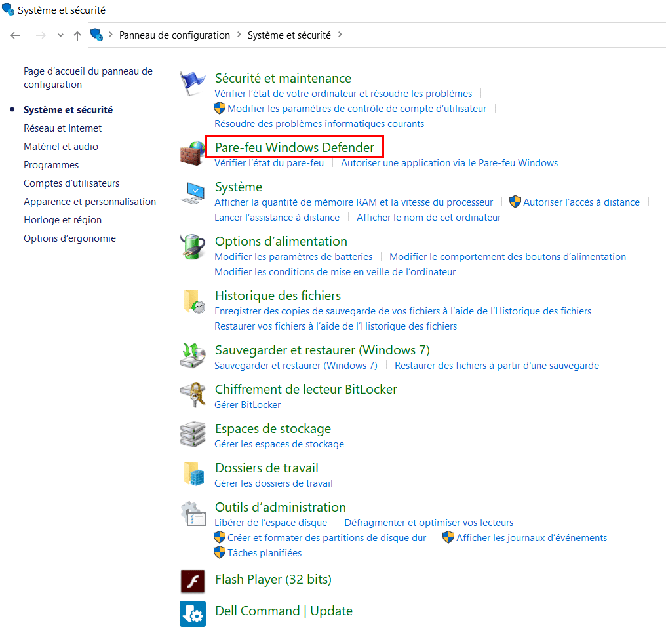Screen dimensions: 666x644
Task: Click Modifier les paramètres de batteries
Action: click(294, 257)
